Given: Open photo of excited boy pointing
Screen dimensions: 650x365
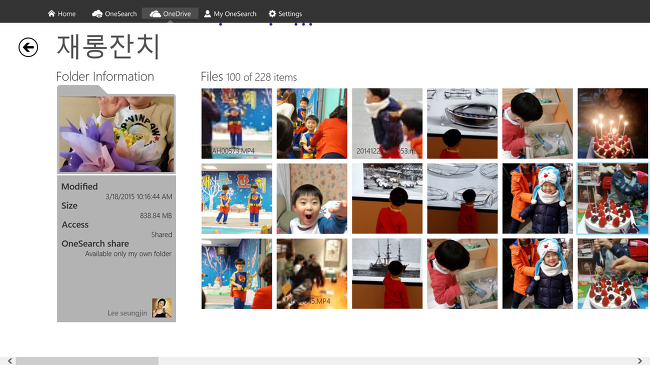Looking at the screenshot, I should [312, 199].
